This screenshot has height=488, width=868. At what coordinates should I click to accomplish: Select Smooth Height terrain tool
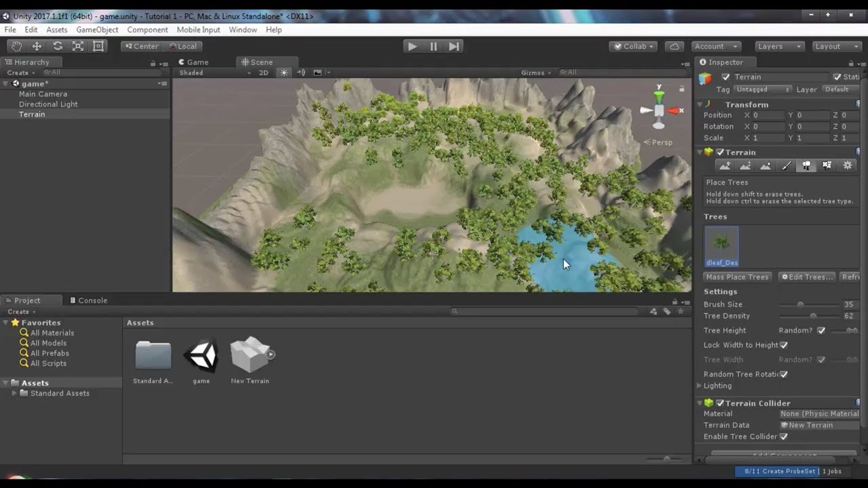coord(766,165)
